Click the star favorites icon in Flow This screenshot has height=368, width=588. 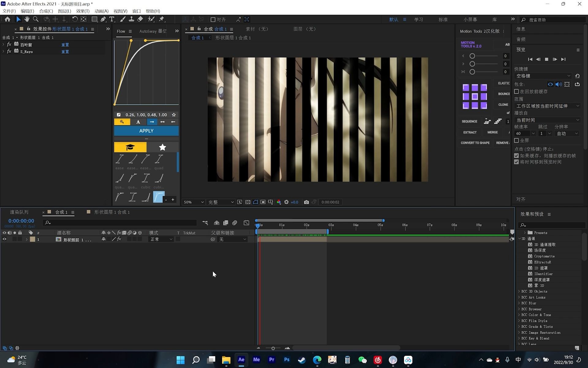coord(163,147)
